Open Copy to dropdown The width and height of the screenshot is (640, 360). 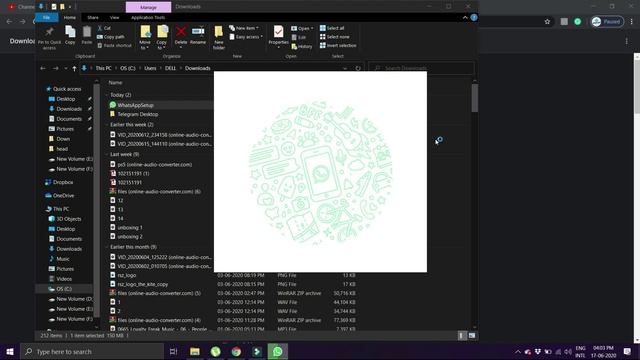[x=162, y=38]
